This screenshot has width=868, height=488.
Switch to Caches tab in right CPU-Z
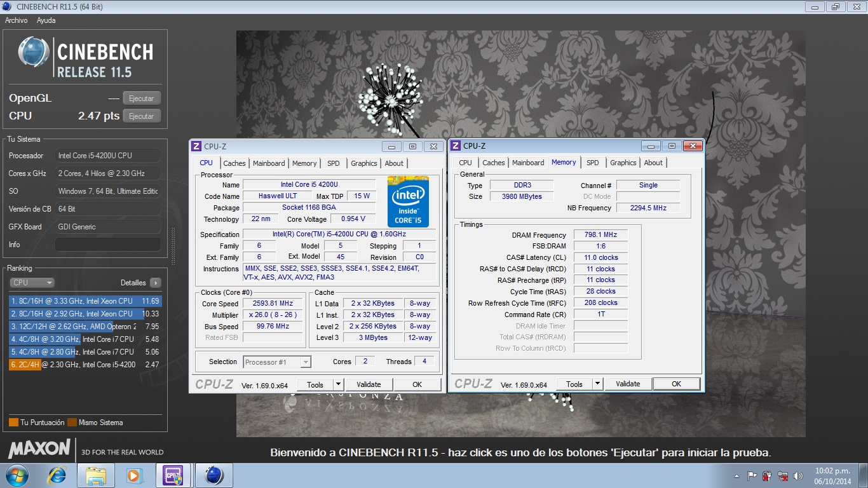coord(494,163)
